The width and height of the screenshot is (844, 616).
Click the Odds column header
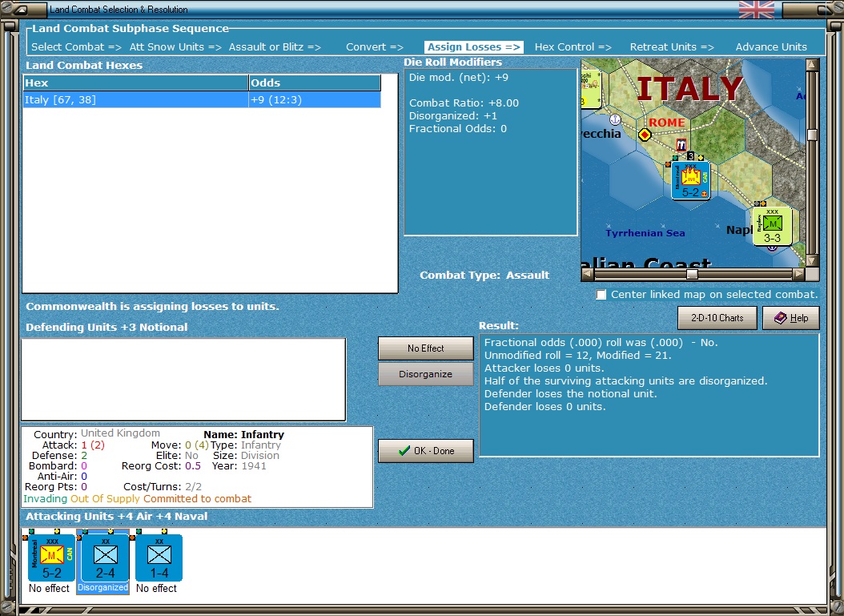click(x=315, y=83)
